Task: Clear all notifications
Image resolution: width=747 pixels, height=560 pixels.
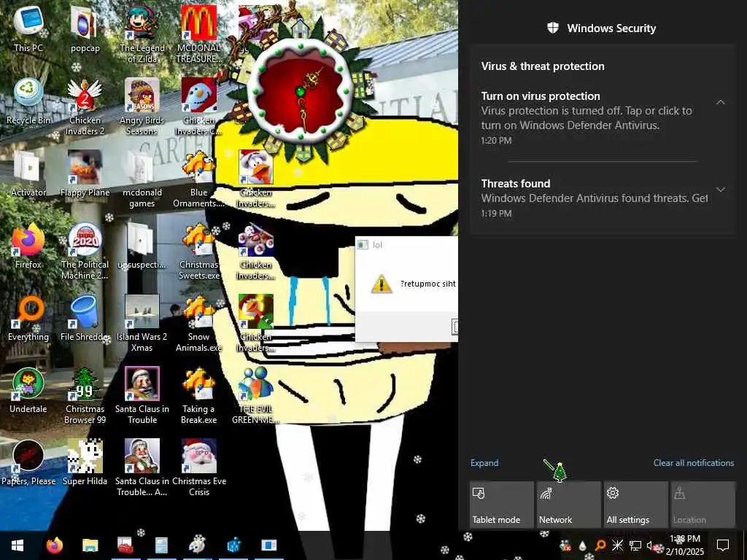Action: (694, 463)
